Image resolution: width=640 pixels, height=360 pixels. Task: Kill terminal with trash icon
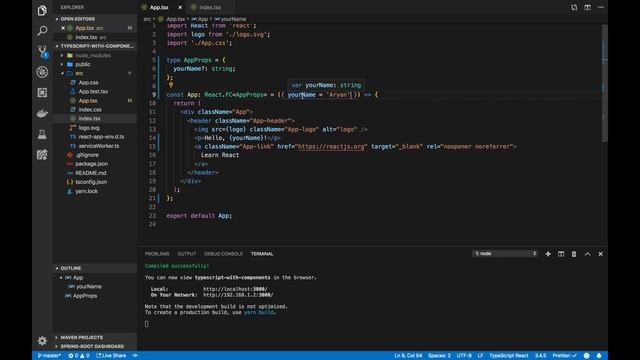(574, 254)
